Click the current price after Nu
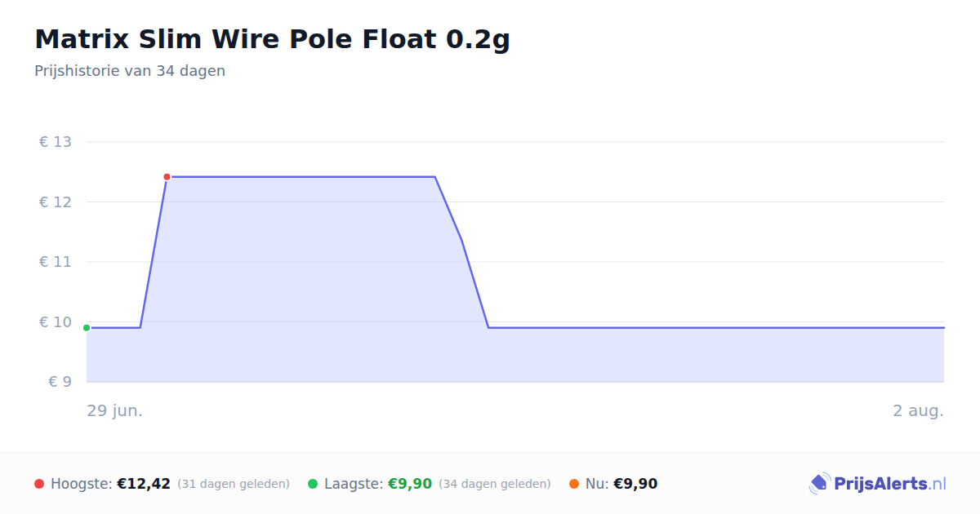The image size is (980, 514). (x=635, y=484)
